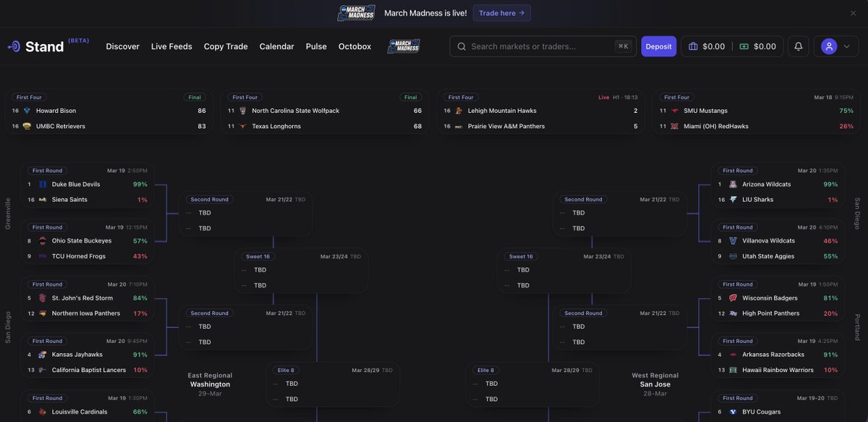The height and width of the screenshot is (422, 868).
Task: Expand the user account dropdown chevron
Action: tap(847, 46)
